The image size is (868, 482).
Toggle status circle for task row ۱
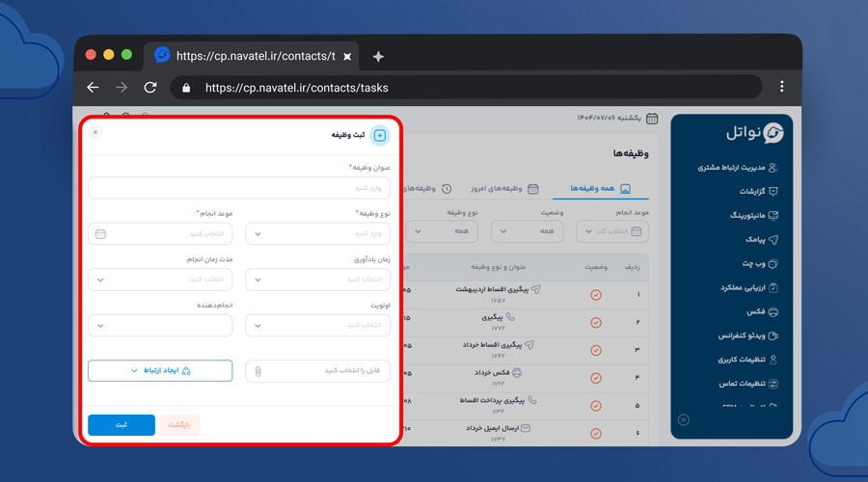(x=595, y=295)
